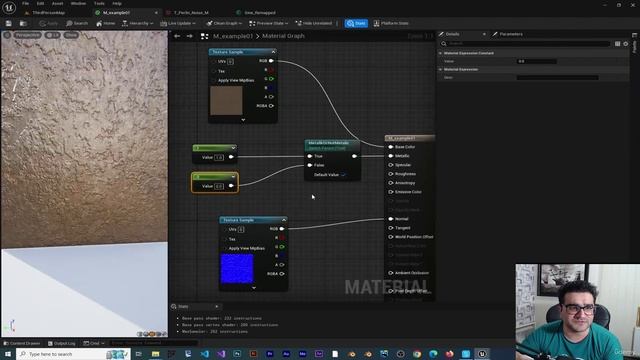
Task: Open the Perspective viewport mode menu
Action: [x=28, y=35]
